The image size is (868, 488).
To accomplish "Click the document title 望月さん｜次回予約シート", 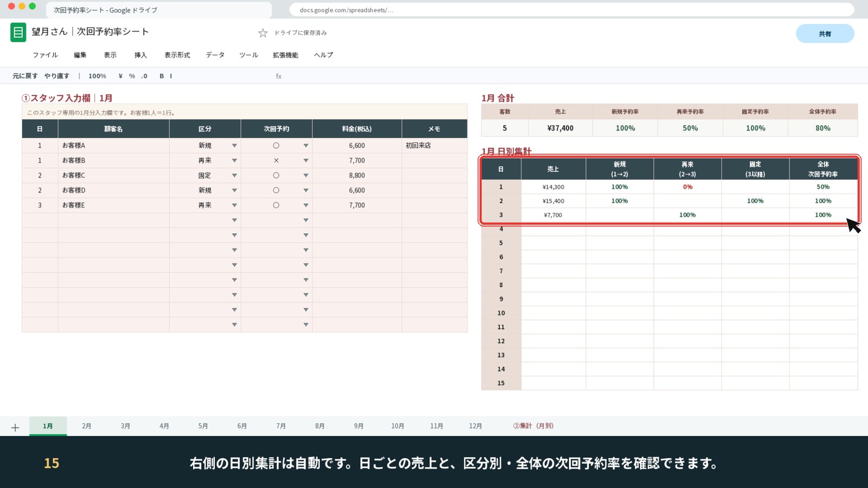I will coord(90,32).
